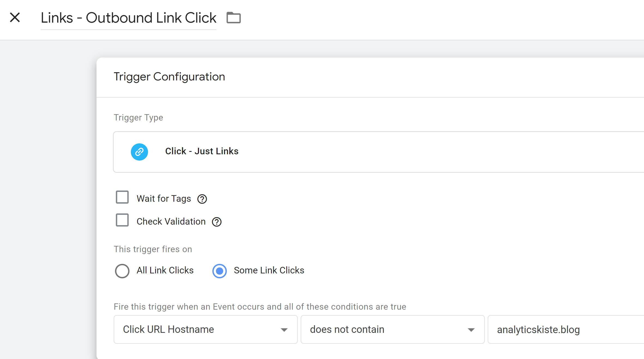Screen dimensions: 644x359
Task: Edit the Links - Outbound Link Click name field
Action: [128, 17]
